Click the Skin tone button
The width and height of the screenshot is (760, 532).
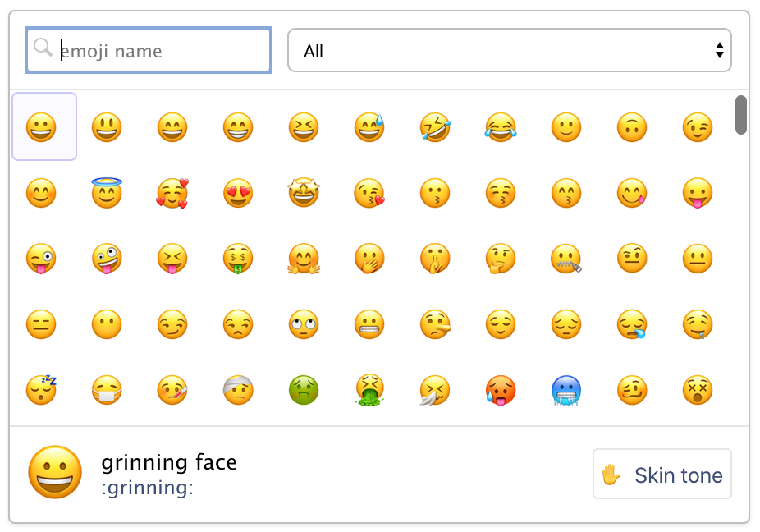(662, 475)
